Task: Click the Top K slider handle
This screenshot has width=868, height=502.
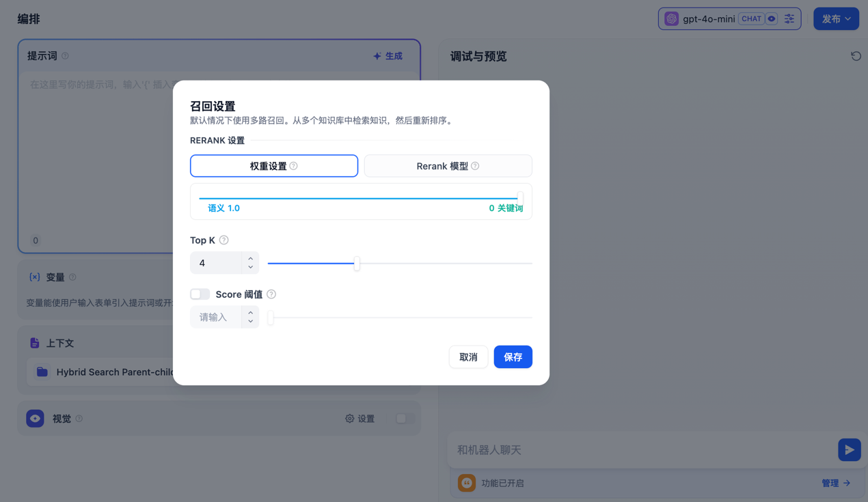Action: [x=357, y=264]
